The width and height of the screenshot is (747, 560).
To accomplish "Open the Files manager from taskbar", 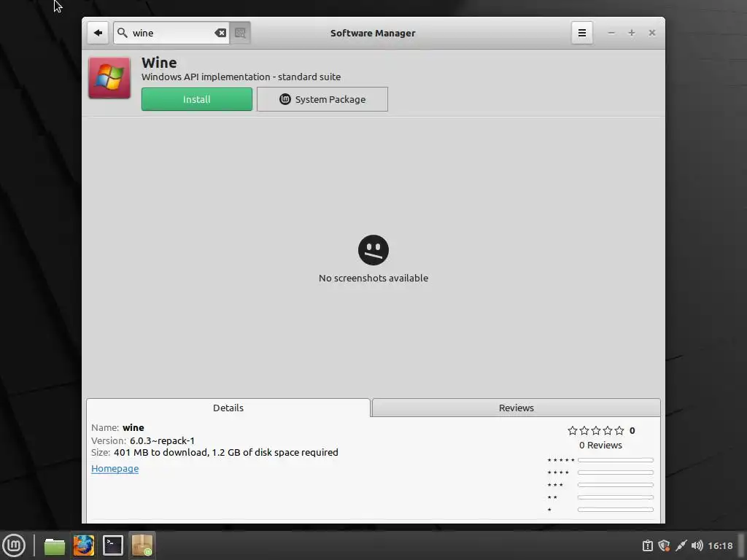I will [x=54, y=545].
